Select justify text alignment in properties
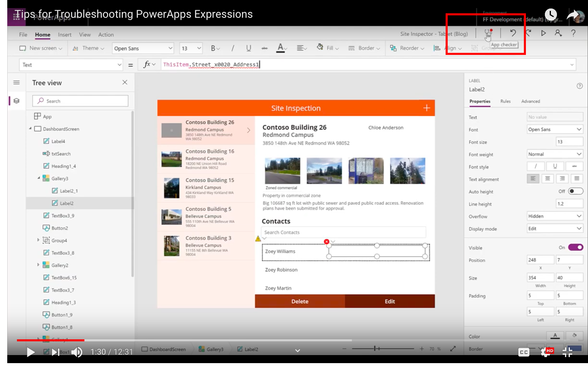This screenshot has width=588, height=372. click(x=577, y=179)
